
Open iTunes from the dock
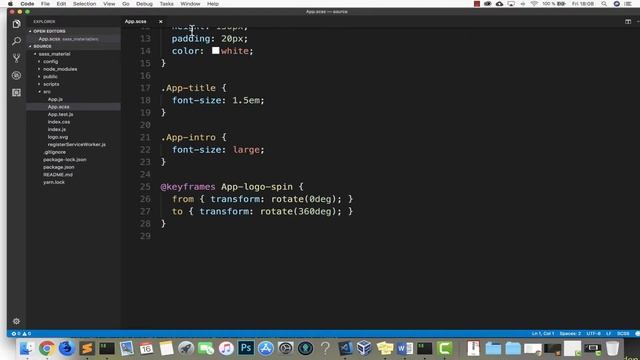(x=226, y=348)
